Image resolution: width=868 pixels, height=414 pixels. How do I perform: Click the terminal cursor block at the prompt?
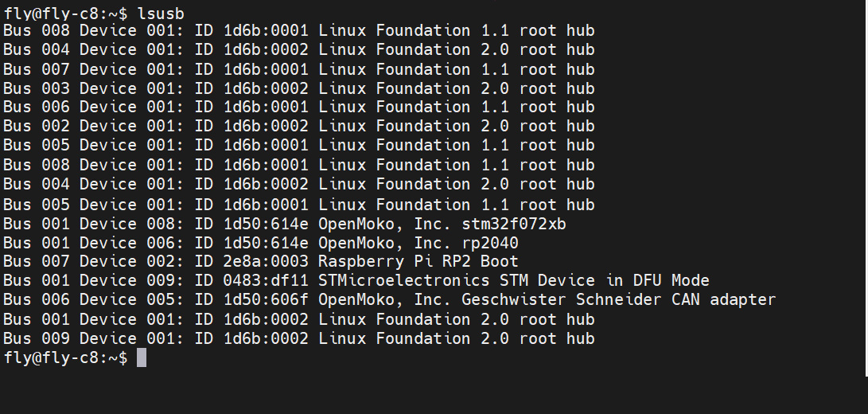coord(142,357)
